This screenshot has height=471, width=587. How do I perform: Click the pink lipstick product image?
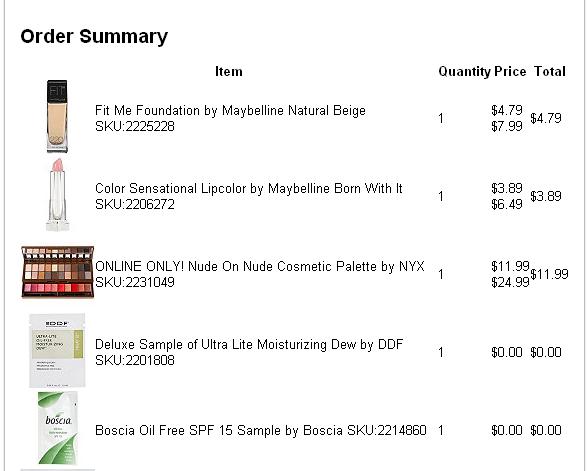coord(58,195)
